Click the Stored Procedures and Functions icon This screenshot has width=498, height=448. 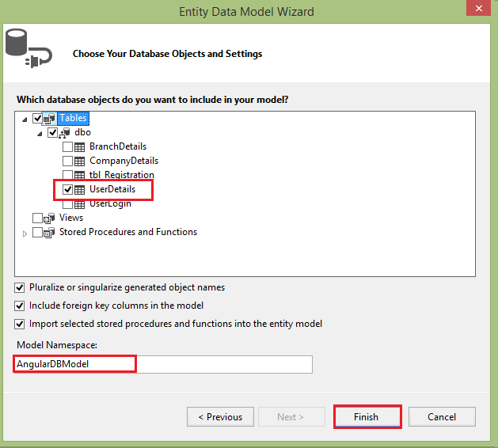click(x=51, y=233)
